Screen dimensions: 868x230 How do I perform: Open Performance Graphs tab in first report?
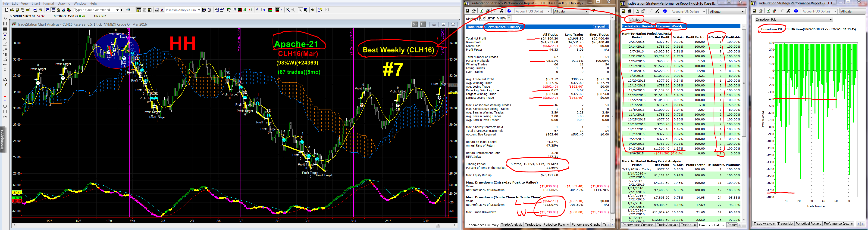(x=586, y=225)
